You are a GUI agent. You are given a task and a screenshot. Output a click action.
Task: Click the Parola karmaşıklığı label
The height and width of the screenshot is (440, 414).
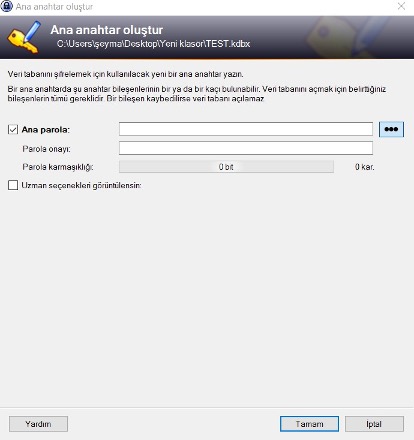[58, 167]
